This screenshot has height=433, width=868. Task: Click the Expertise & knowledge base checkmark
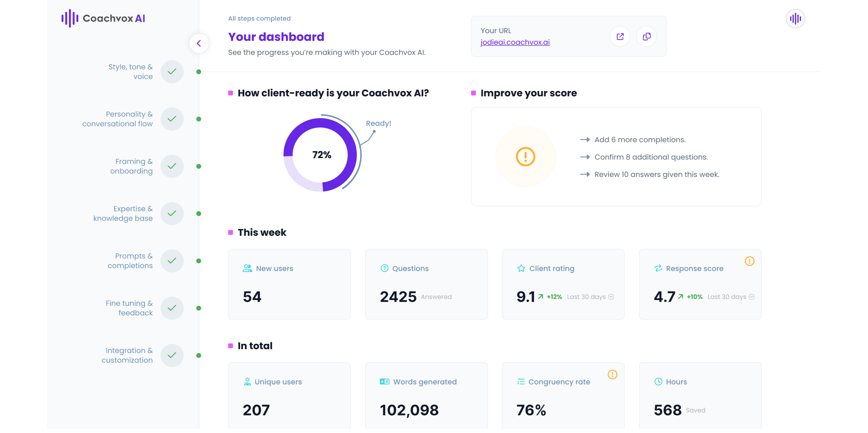tap(172, 213)
